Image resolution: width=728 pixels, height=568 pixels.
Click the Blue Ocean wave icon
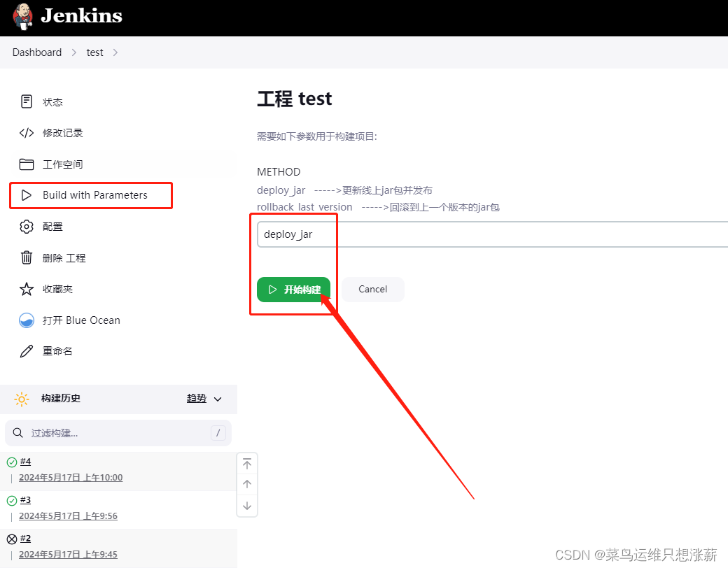click(x=27, y=320)
